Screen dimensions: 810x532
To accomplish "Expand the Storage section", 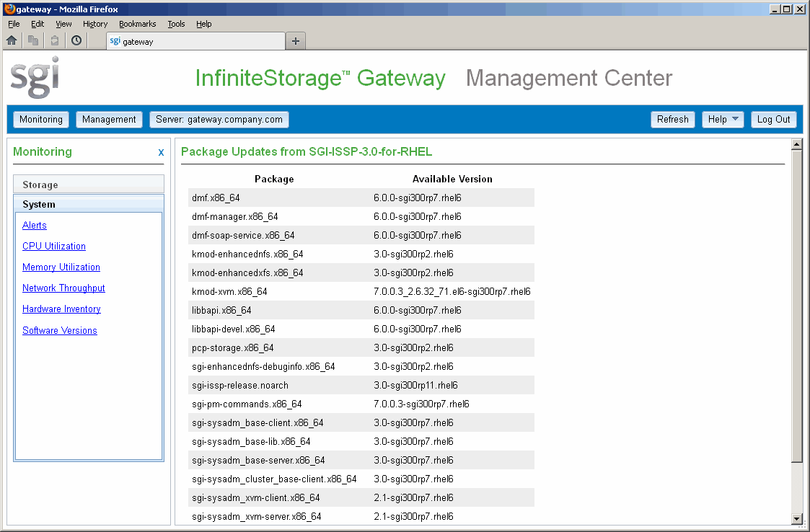I will [89, 185].
